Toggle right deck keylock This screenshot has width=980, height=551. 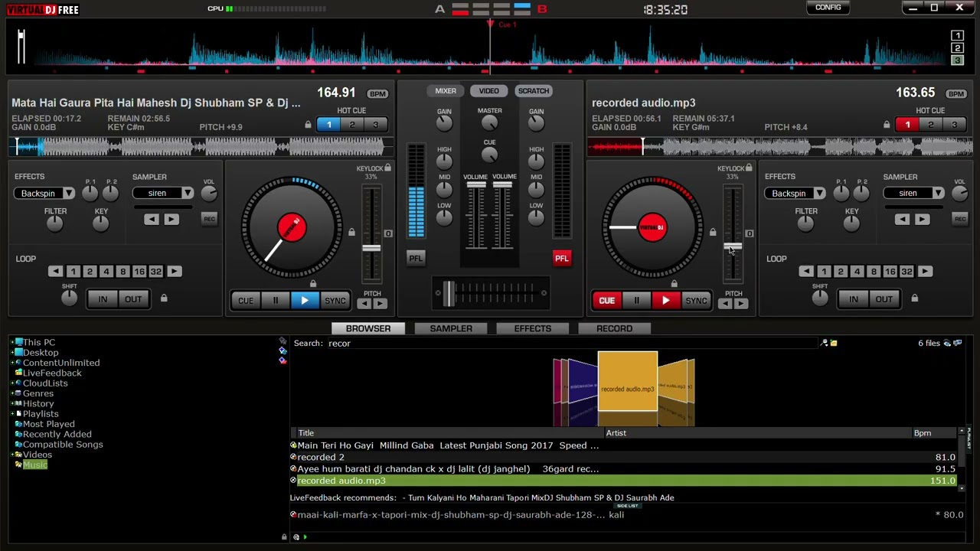[749, 168]
